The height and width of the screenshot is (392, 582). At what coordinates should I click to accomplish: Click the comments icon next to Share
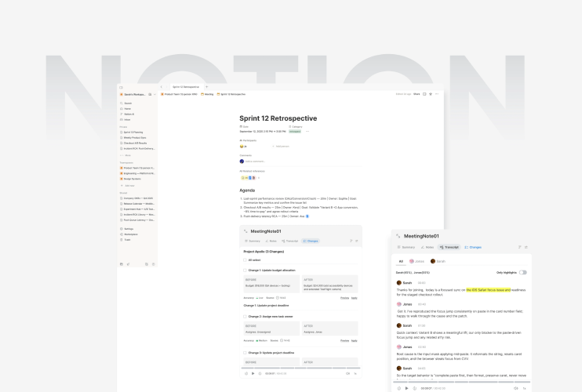(424, 94)
